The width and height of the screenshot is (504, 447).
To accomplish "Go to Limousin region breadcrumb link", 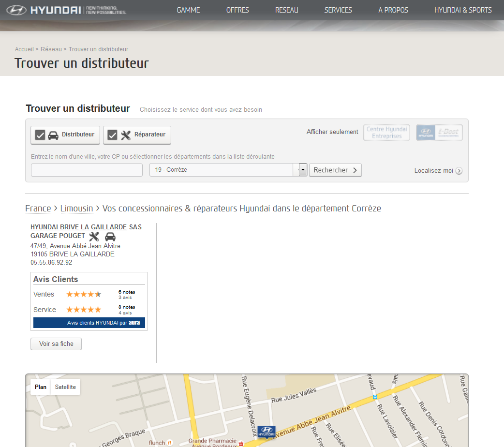I will pos(76,209).
